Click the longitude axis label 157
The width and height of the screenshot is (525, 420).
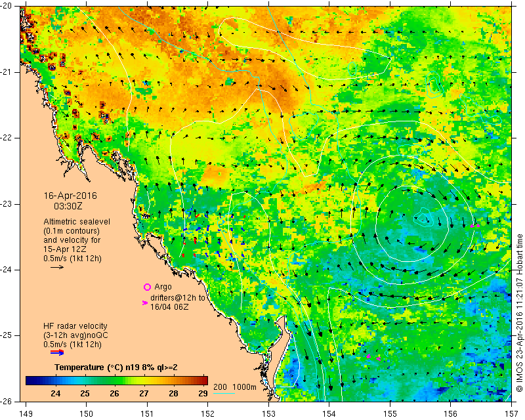tap(512, 413)
